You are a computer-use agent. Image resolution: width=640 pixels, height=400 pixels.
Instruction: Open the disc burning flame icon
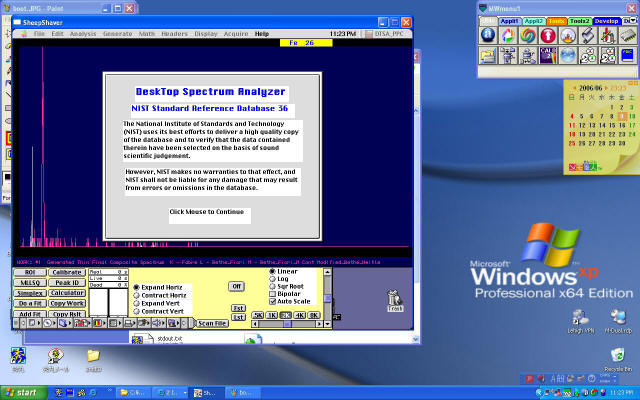[568, 35]
